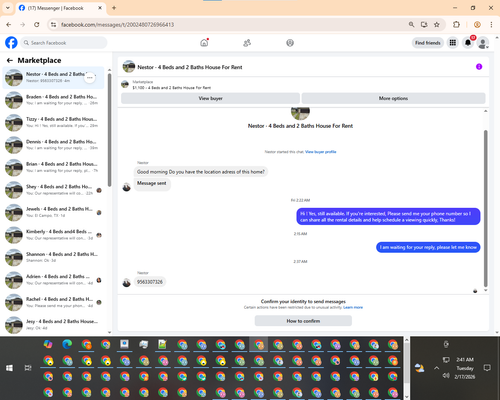Open the Facebook menu grid icon
Screen dimensions: 500x400
[453, 43]
